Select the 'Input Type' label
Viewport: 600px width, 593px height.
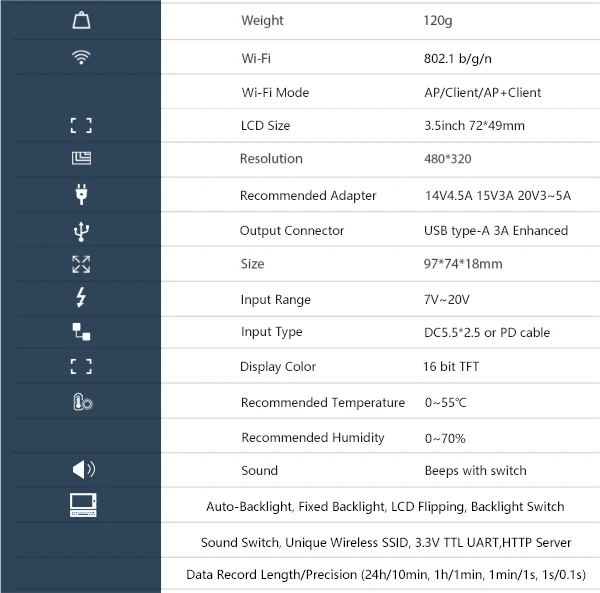[x=272, y=332]
